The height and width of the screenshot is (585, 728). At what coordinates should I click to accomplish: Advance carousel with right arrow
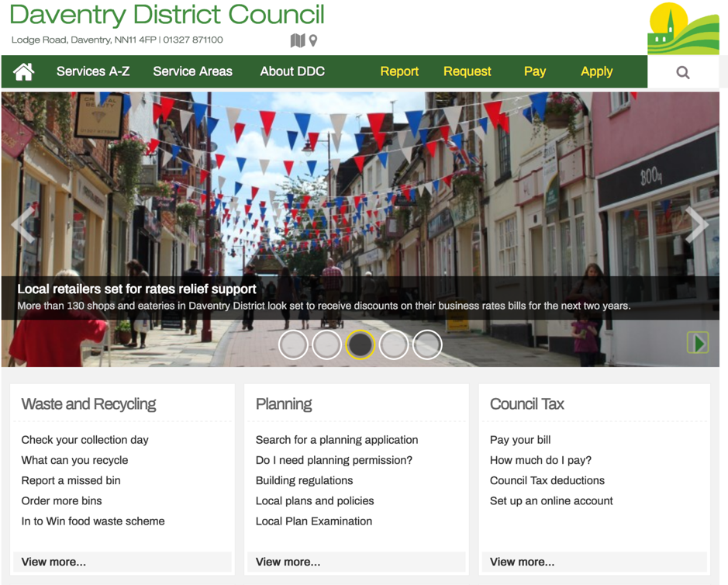pyautogui.click(x=697, y=224)
